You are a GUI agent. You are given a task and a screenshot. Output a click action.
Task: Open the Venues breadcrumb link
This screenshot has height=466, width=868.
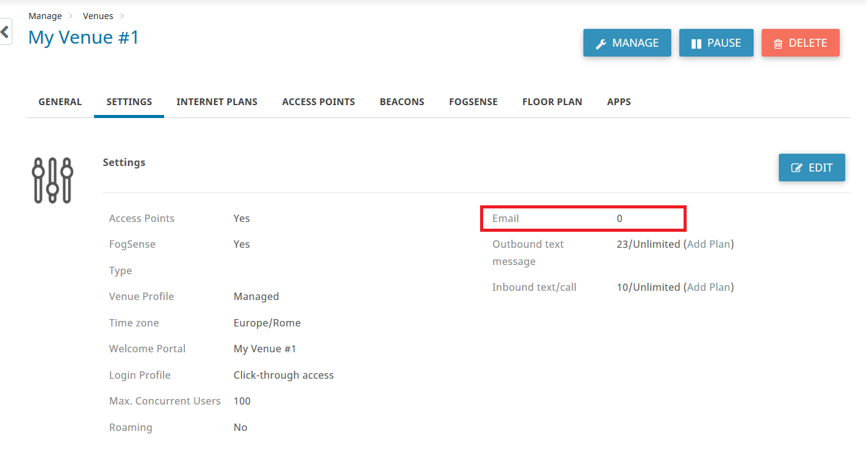tap(98, 15)
